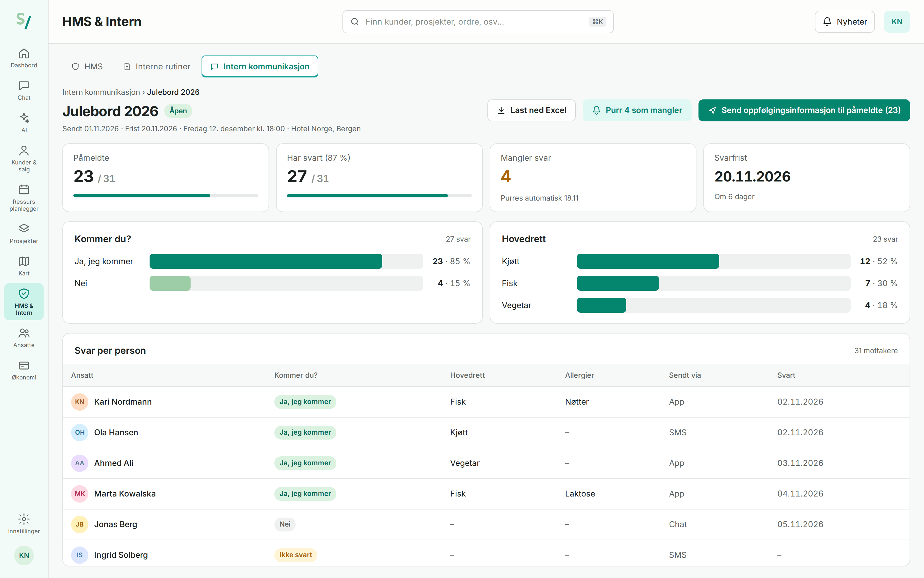Open Nyheter notifications button

pos(845,22)
